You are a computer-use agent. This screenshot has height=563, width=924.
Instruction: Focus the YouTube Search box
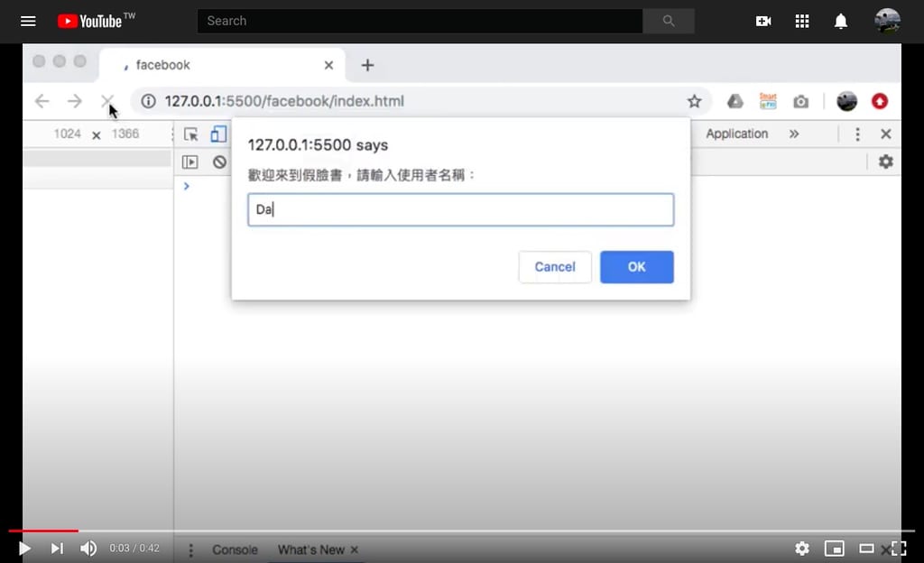[x=420, y=21]
